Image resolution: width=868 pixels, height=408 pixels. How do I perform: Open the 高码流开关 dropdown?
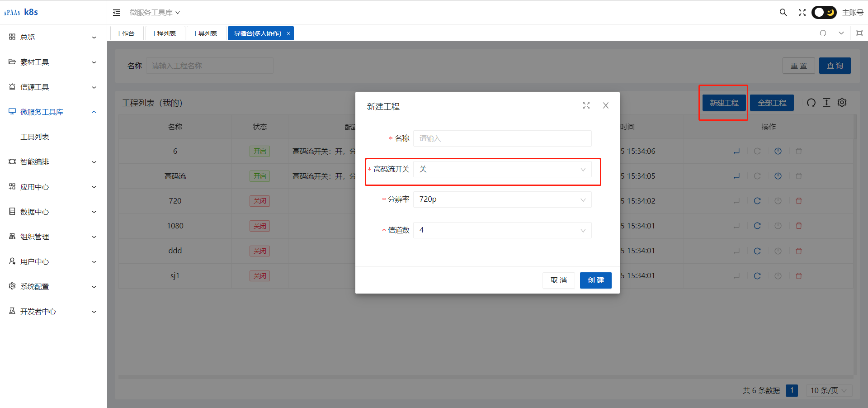tap(502, 169)
